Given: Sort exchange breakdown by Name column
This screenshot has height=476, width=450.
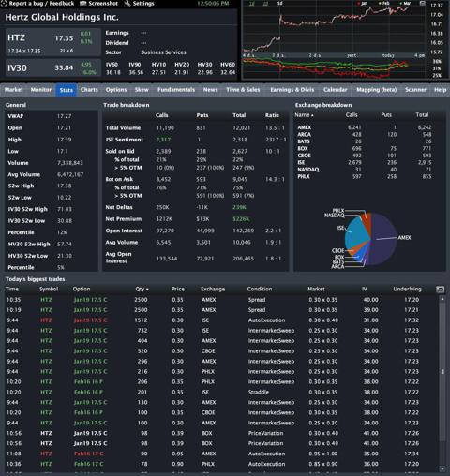Looking at the screenshot, I should pos(304,115).
